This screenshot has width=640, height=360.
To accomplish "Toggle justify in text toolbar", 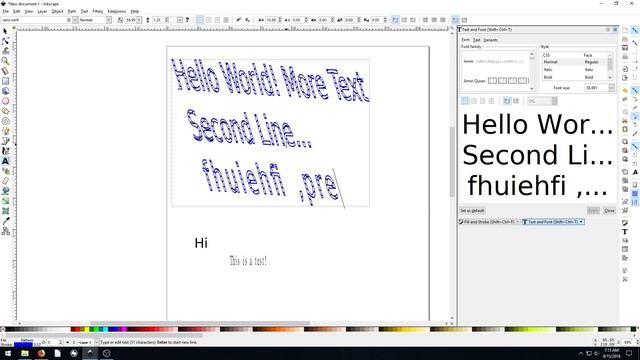I will [226, 20].
